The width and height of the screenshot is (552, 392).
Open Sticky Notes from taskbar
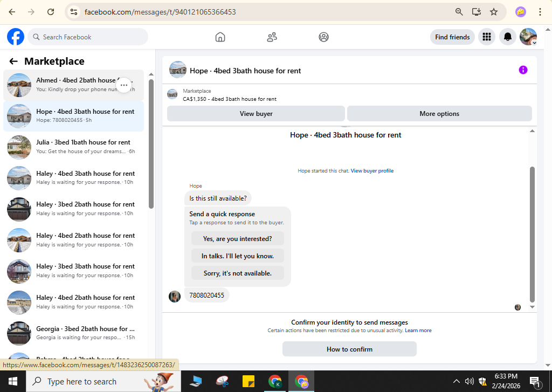click(248, 381)
